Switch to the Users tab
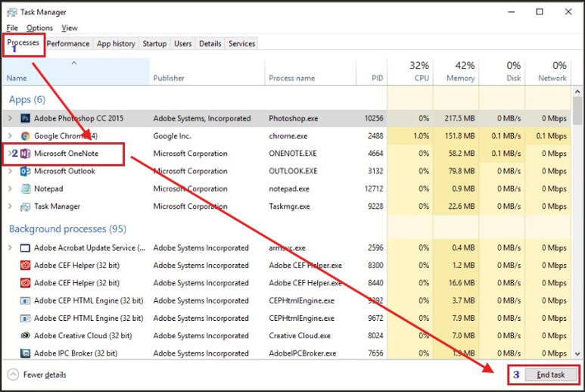 pyautogui.click(x=183, y=44)
